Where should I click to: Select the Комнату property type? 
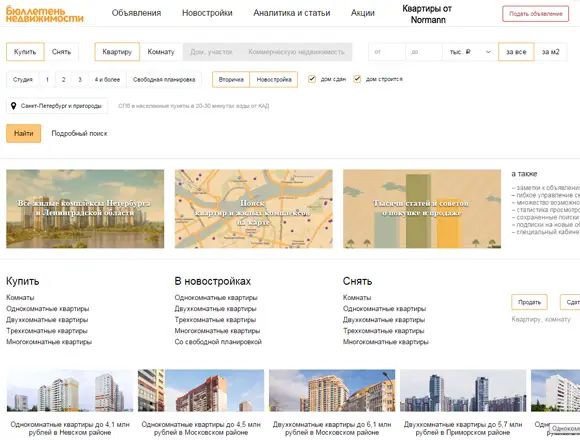161,52
